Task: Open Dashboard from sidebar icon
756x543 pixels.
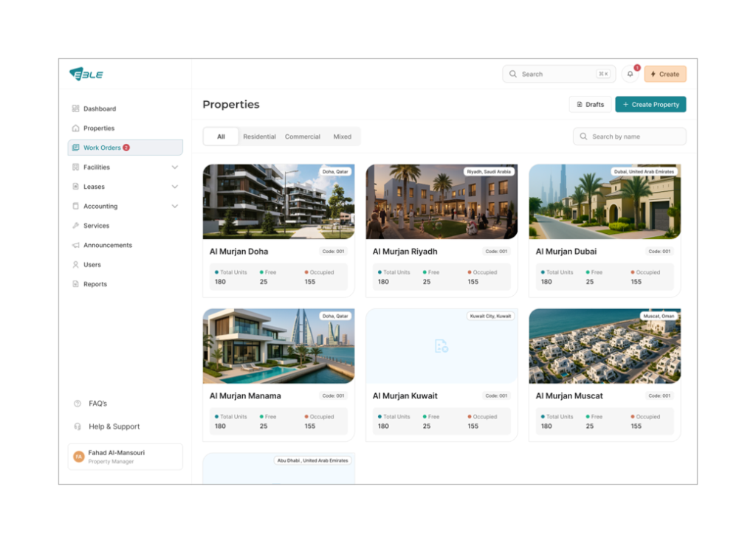Action: point(75,108)
